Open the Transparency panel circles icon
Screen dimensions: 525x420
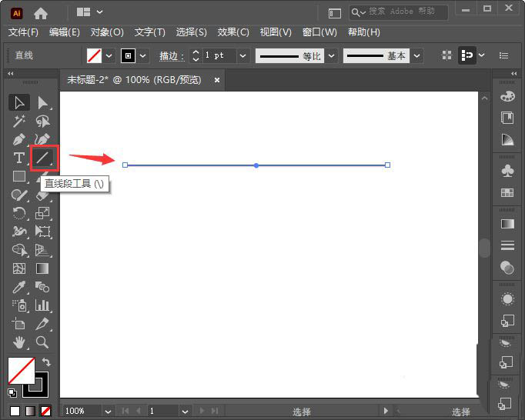coord(507,268)
